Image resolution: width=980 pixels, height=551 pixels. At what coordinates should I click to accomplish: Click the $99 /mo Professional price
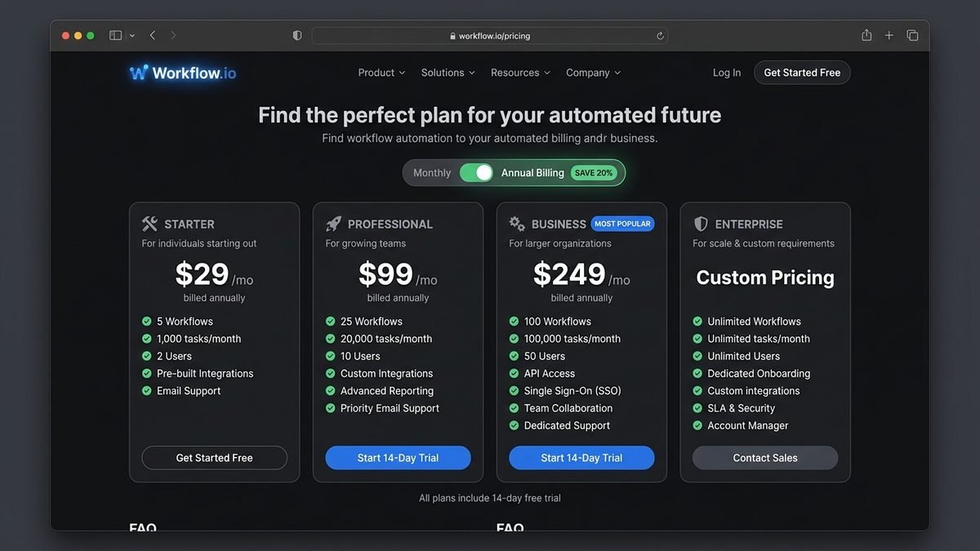[x=399, y=275]
